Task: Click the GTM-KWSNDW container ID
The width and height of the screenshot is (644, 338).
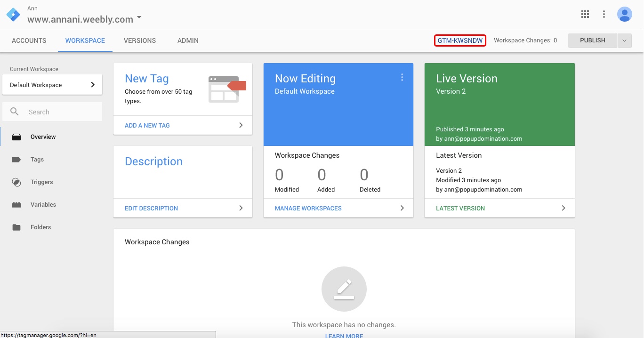Action: 460,40
